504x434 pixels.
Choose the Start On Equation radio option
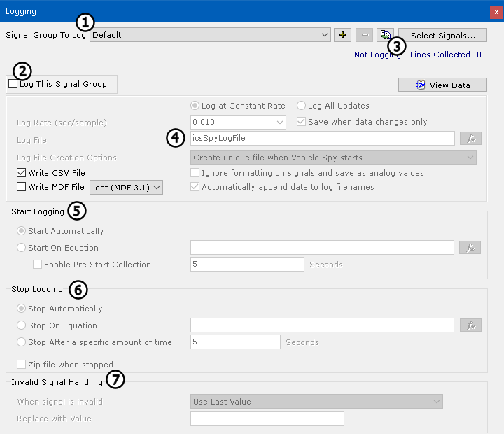pyautogui.click(x=21, y=248)
